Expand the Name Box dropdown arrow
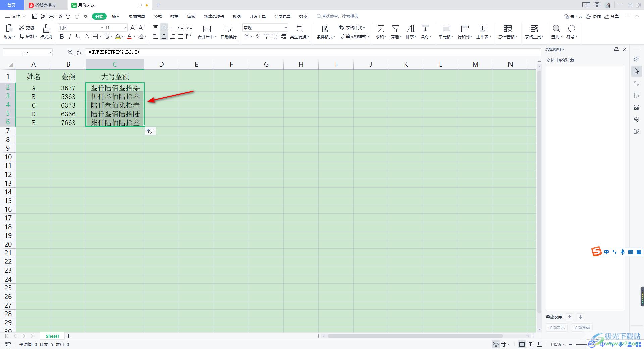Screen dimensions: 644x349 click(51, 52)
